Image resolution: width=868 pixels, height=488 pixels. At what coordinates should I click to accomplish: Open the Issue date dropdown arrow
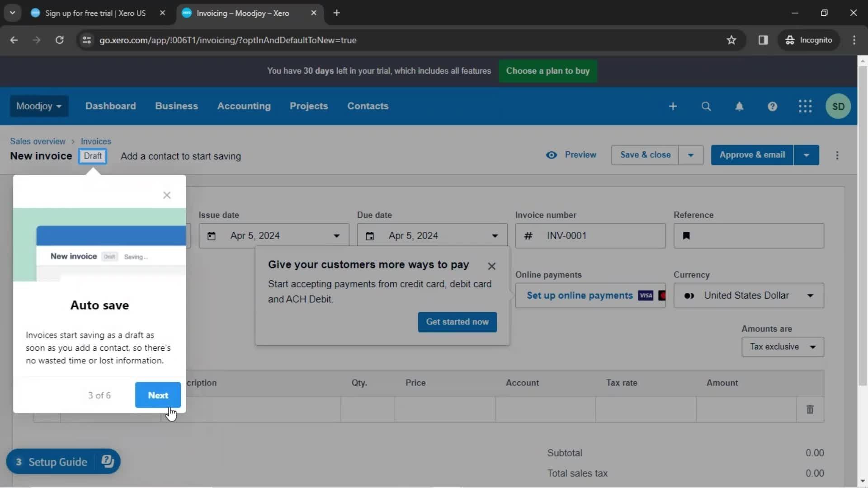click(x=336, y=236)
